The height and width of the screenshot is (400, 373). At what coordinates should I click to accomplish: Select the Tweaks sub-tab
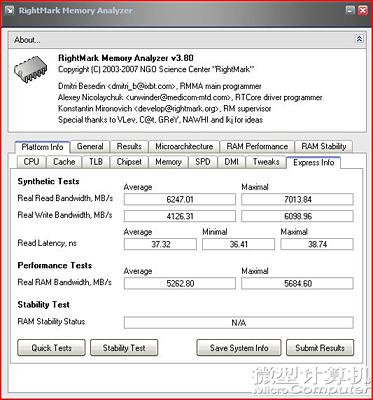pos(266,162)
